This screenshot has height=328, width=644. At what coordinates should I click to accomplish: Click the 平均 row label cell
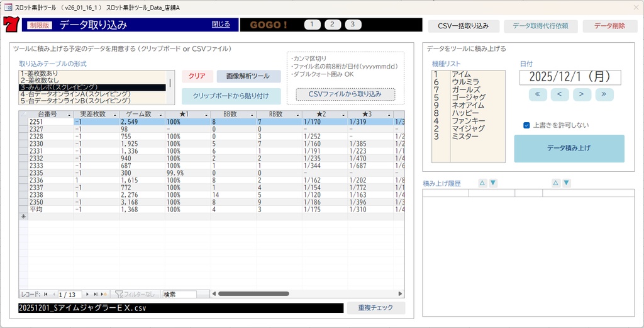pyautogui.click(x=51, y=210)
